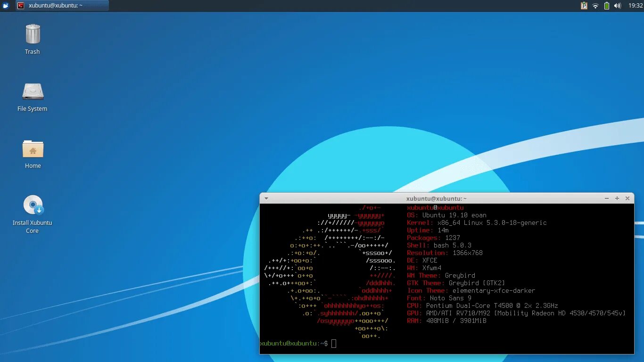
Task: Launch Install Xubuntu Core desktop icon
Action: (x=33, y=206)
